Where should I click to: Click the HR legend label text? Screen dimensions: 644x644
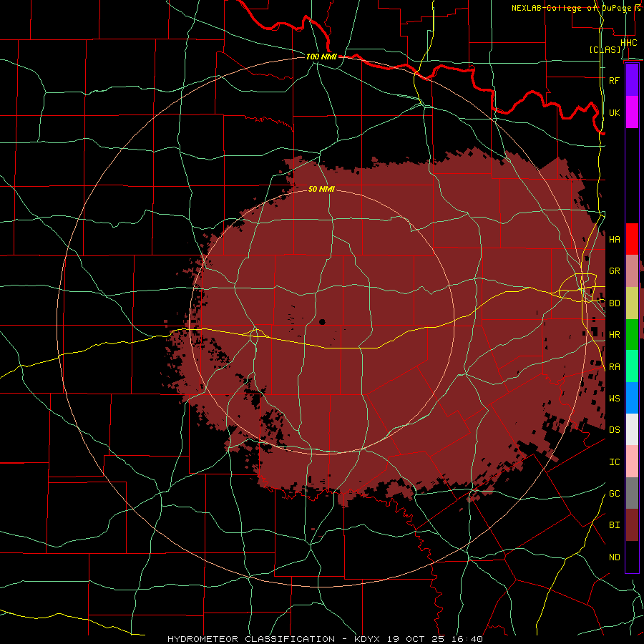coord(615,335)
